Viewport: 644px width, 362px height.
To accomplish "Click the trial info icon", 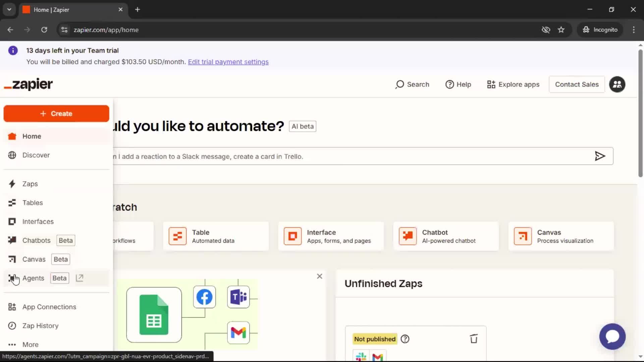I will click(13, 51).
